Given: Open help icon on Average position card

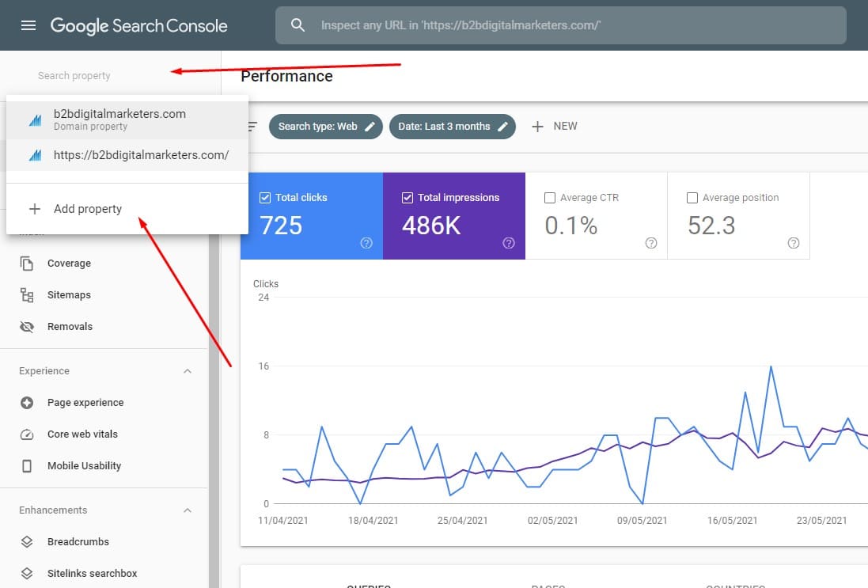Looking at the screenshot, I should 794,243.
